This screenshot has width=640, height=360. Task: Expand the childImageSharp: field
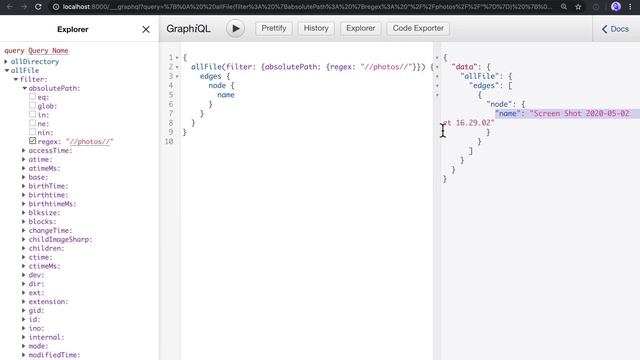point(24,240)
